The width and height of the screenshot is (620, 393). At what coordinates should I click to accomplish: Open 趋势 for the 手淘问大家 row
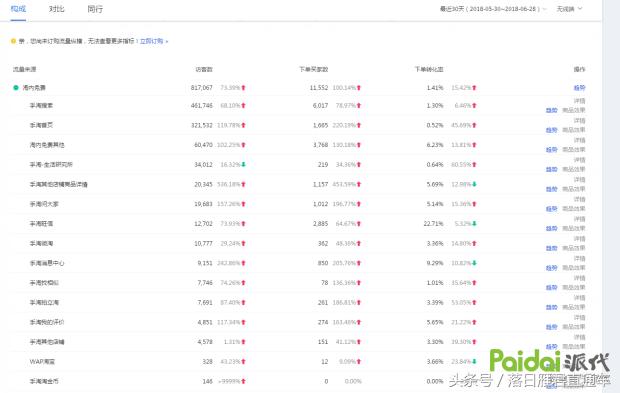(x=552, y=209)
